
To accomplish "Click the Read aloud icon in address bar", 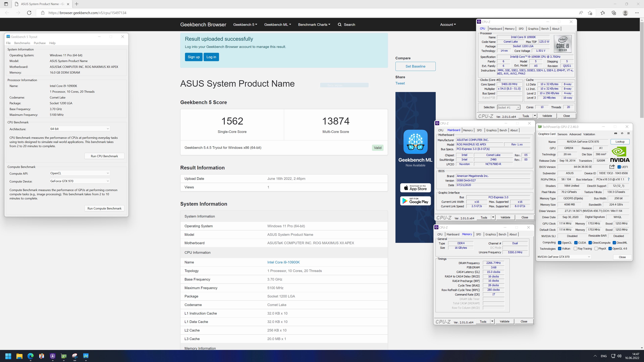I will pos(581,13).
